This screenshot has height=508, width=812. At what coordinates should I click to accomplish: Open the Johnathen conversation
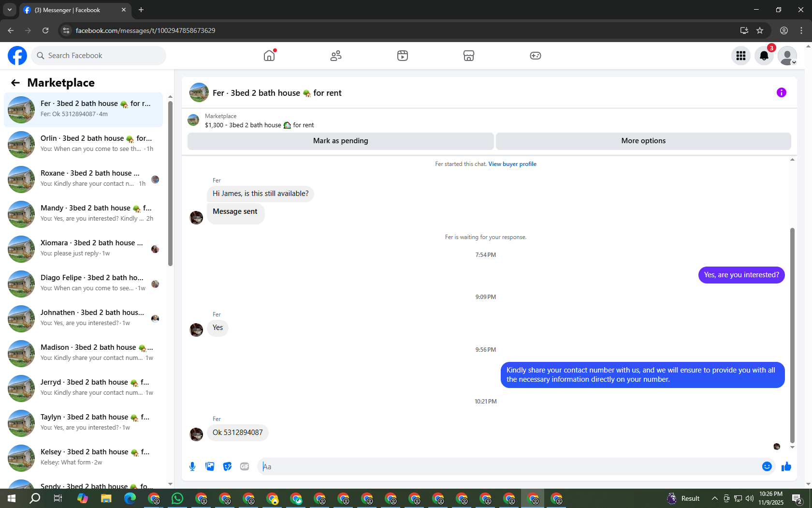coord(83,319)
